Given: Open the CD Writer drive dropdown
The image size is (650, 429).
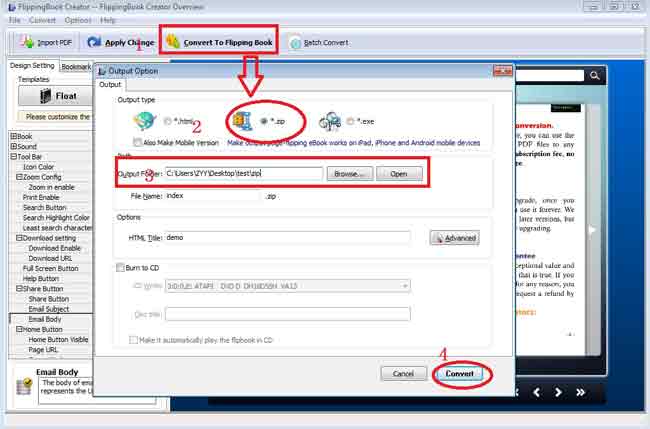Looking at the screenshot, I should [x=404, y=286].
